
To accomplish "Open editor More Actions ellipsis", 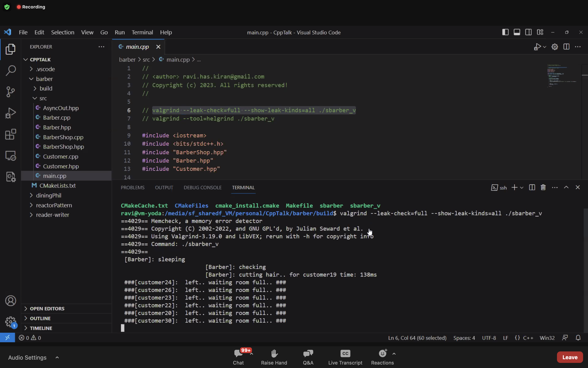I will [578, 47].
